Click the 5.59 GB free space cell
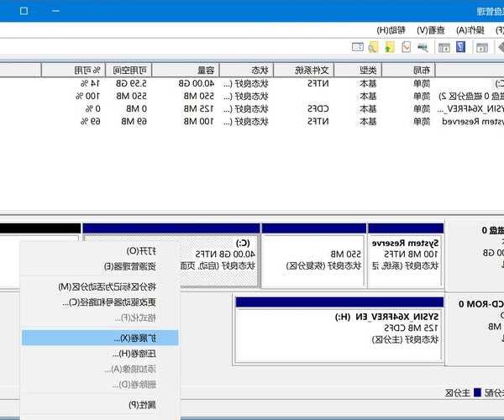Image resolution: width=504 pixels, height=420 pixels. click(131, 83)
